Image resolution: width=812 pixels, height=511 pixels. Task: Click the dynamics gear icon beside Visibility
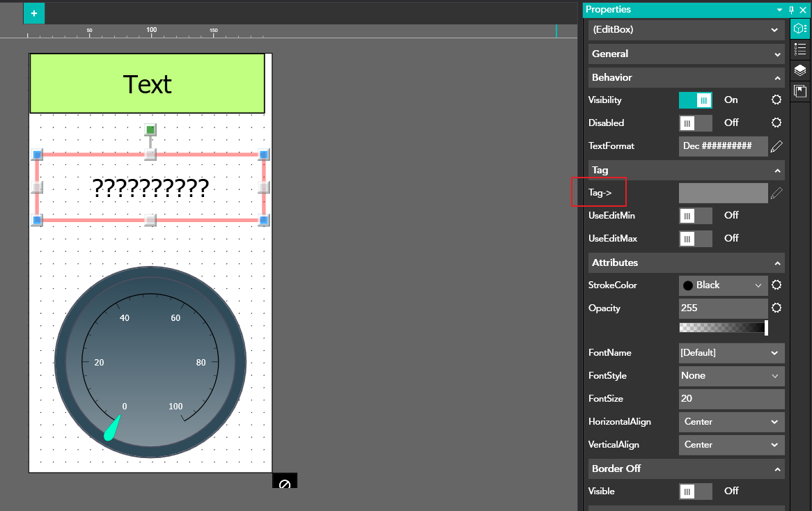click(x=776, y=100)
